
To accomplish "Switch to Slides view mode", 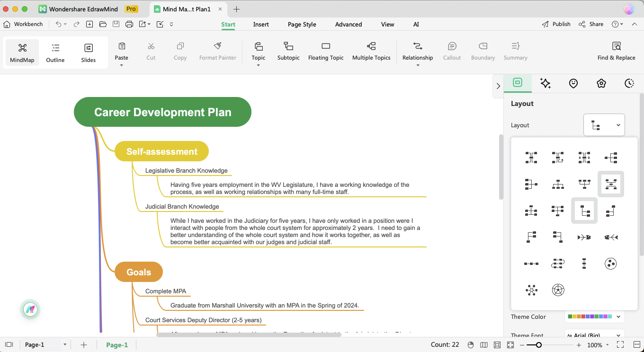I will point(89,53).
